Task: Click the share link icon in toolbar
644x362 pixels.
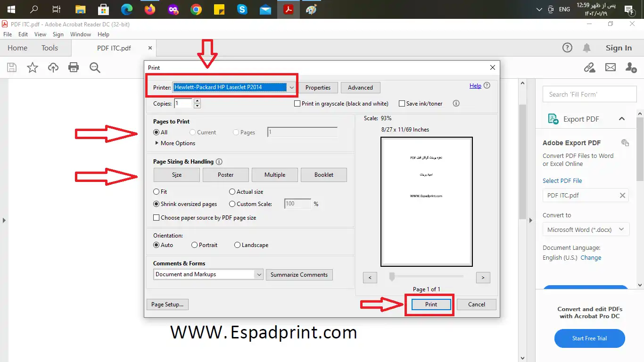Action: tap(589, 67)
